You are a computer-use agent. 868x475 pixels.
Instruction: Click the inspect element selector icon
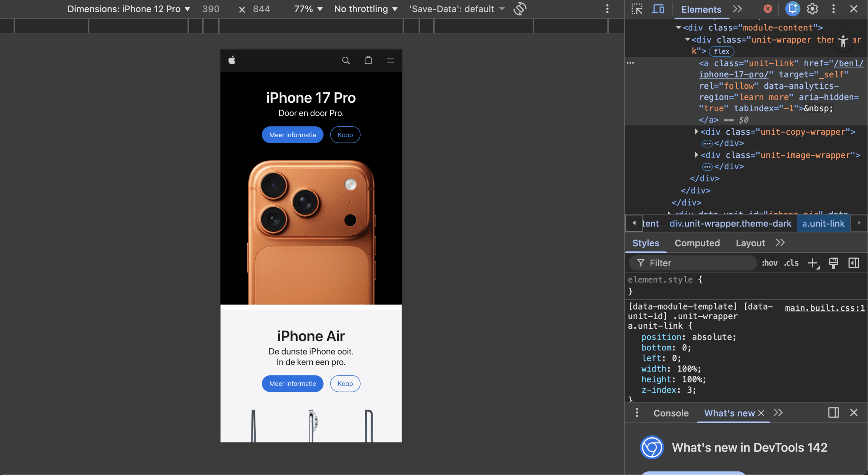tap(637, 9)
